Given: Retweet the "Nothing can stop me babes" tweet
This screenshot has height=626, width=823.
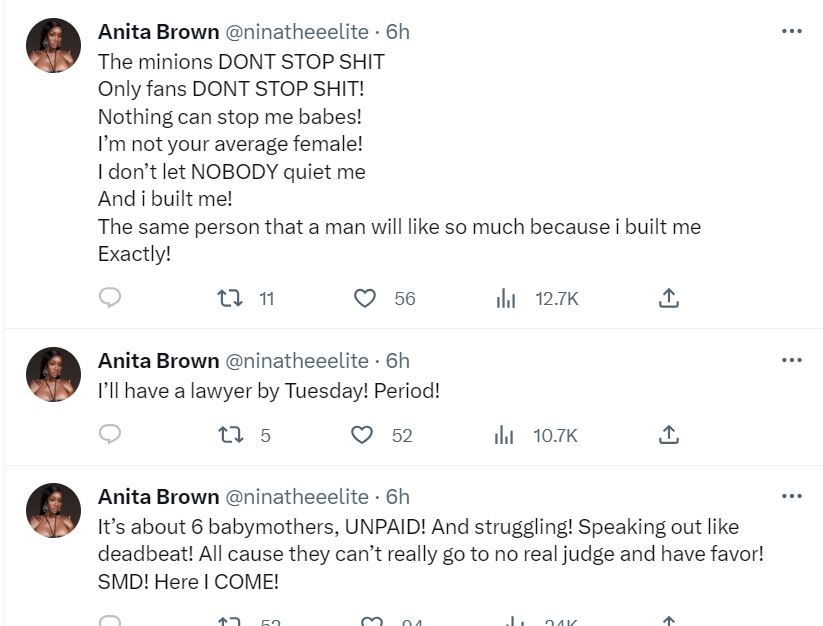Looking at the screenshot, I should click(x=230, y=298).
